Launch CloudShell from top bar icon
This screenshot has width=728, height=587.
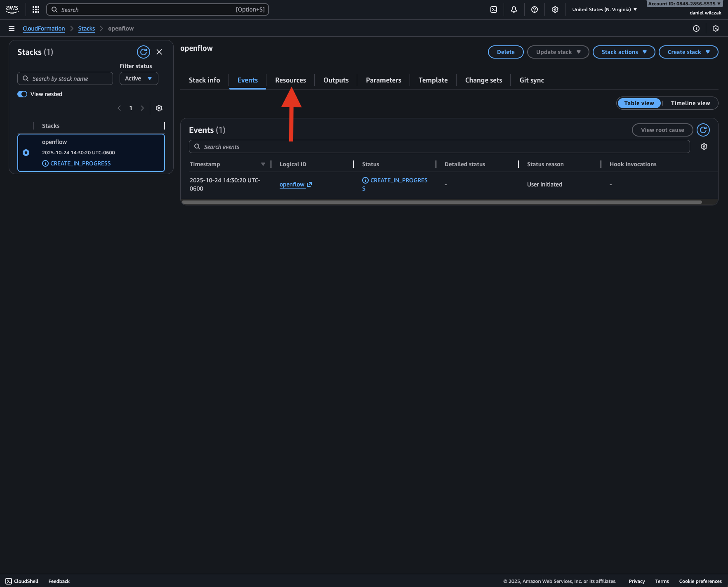pyautogui.click(x=494, y=9)
